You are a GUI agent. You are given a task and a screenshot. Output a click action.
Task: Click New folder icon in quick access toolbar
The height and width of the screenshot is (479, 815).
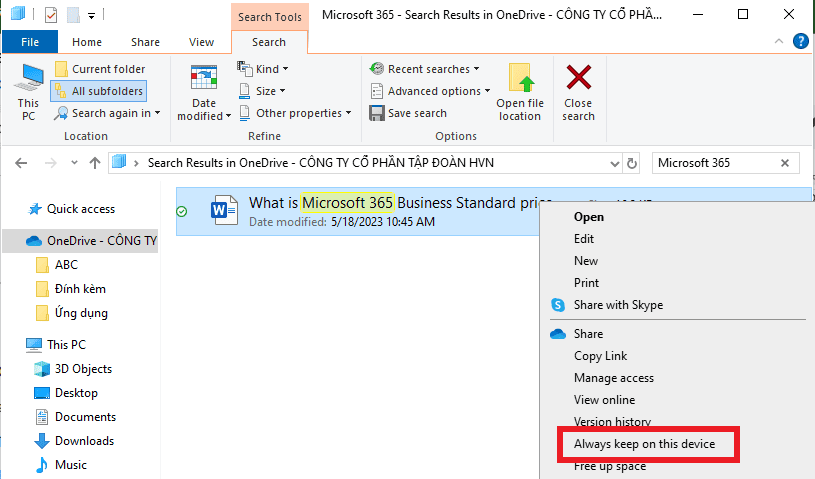pyautogui.click(x=72, y=15)
